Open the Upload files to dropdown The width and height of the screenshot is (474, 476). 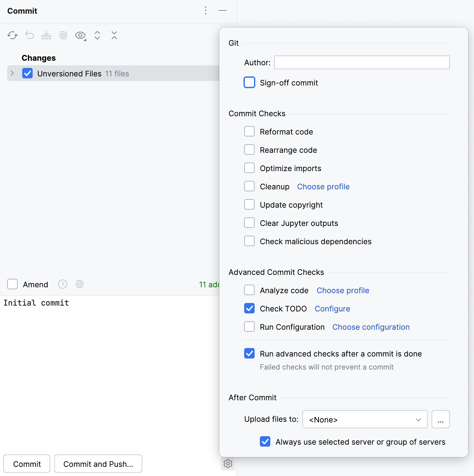(x=365, y=420)
